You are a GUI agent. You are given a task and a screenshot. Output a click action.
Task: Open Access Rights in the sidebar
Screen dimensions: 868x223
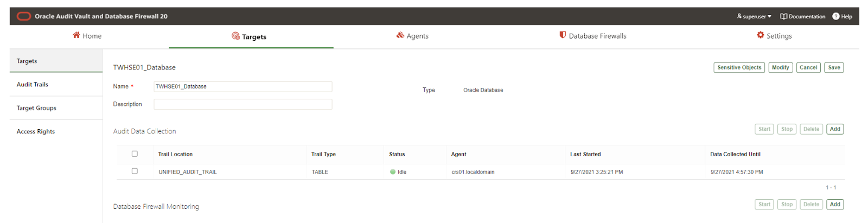(56, 131)
